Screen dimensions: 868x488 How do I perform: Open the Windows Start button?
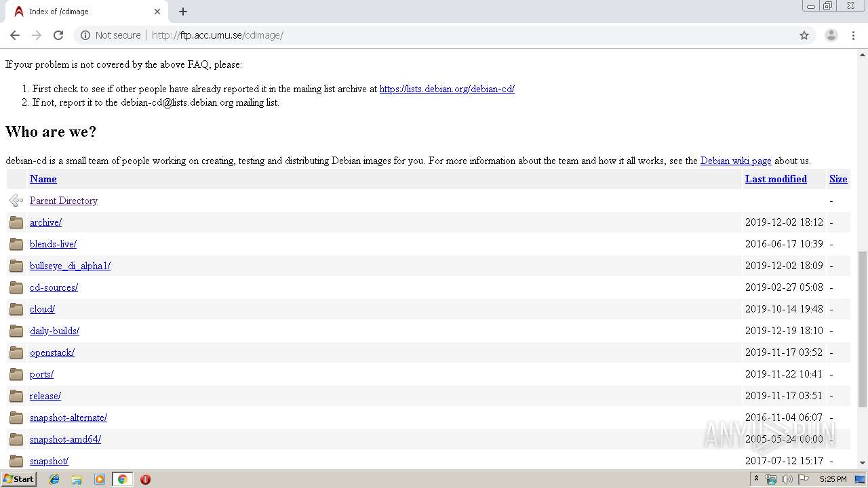click(18, 479)
